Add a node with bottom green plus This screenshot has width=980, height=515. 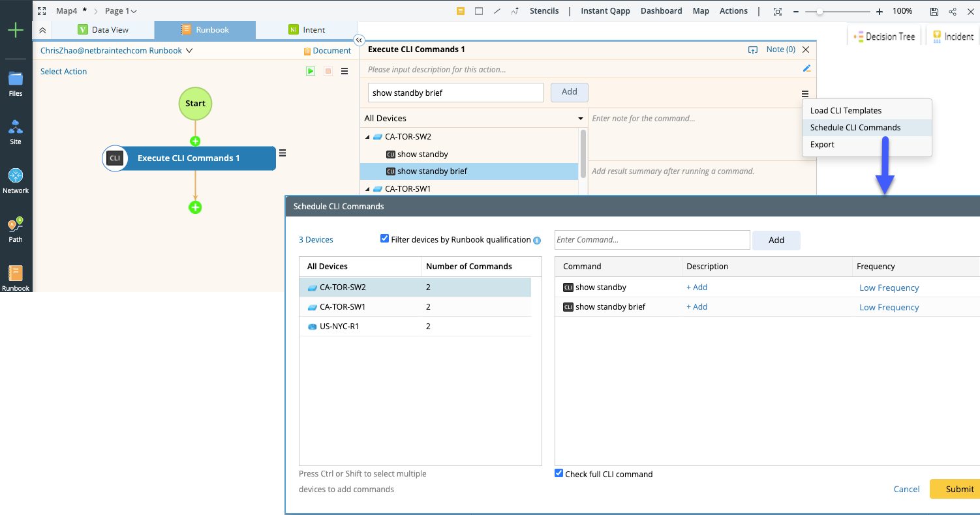coord(195,207)
